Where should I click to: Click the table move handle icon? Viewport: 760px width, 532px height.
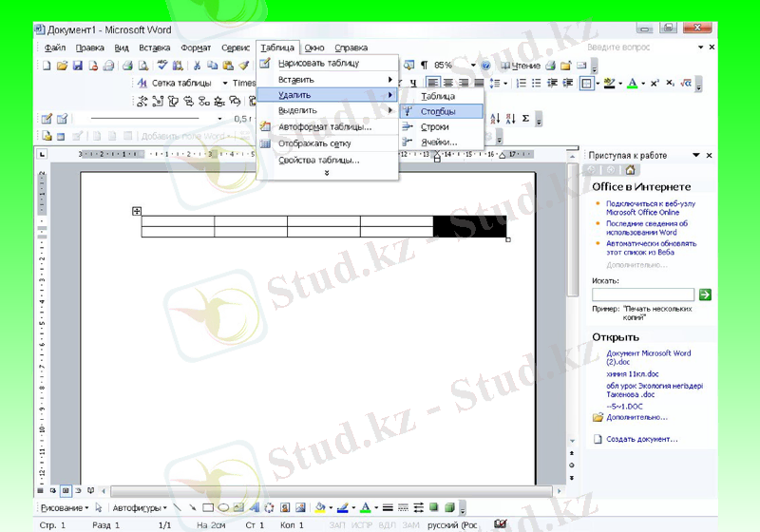pyautogui.click(x=137, y=211)
